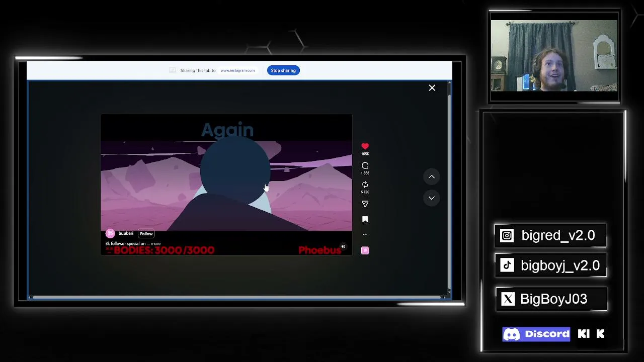The image size is (644, 362).
Task: Open comments via the speech bubble icon
Action: tap(365, 165)
